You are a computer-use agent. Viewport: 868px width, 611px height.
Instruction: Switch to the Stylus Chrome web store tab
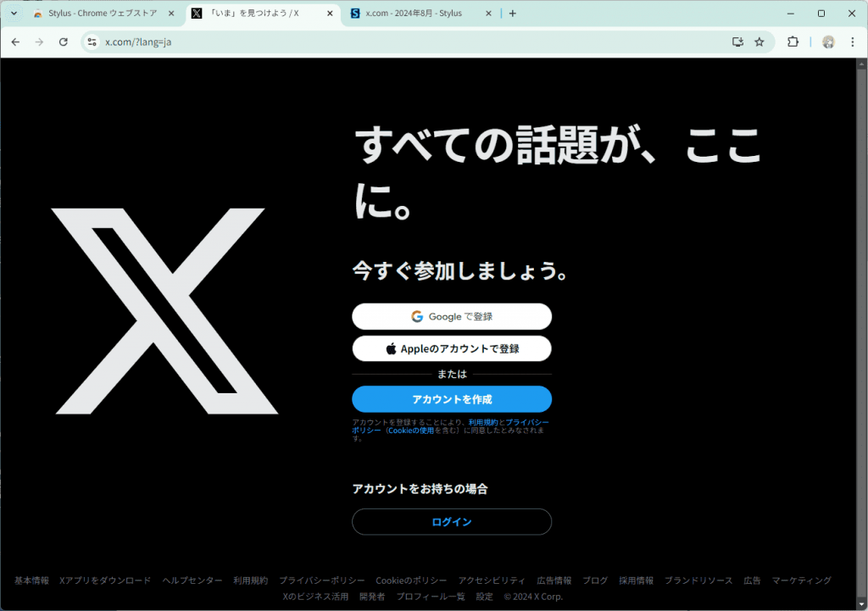pyautogui.click(x=103, y=14)
